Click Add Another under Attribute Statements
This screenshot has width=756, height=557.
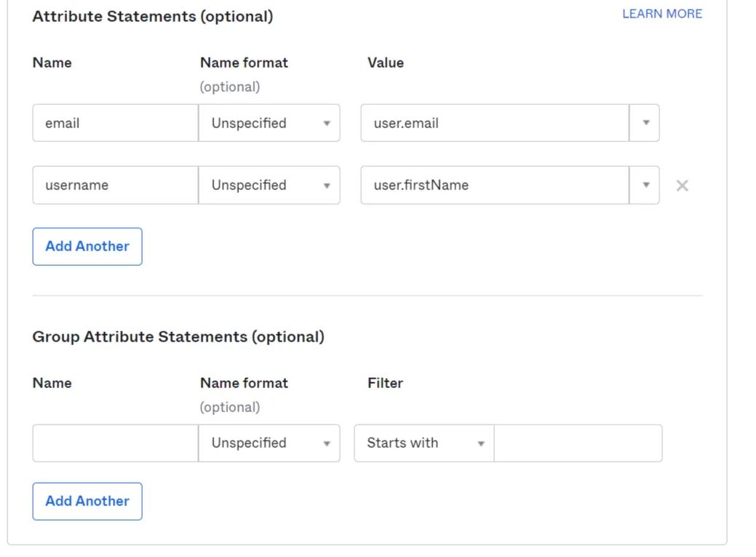click(87, 247)
